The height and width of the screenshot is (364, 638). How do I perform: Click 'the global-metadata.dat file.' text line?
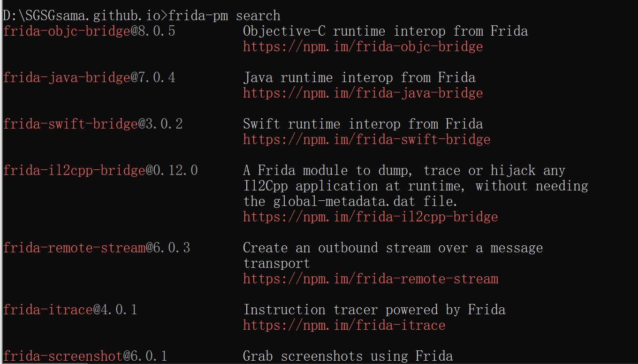tap(350, 202)
